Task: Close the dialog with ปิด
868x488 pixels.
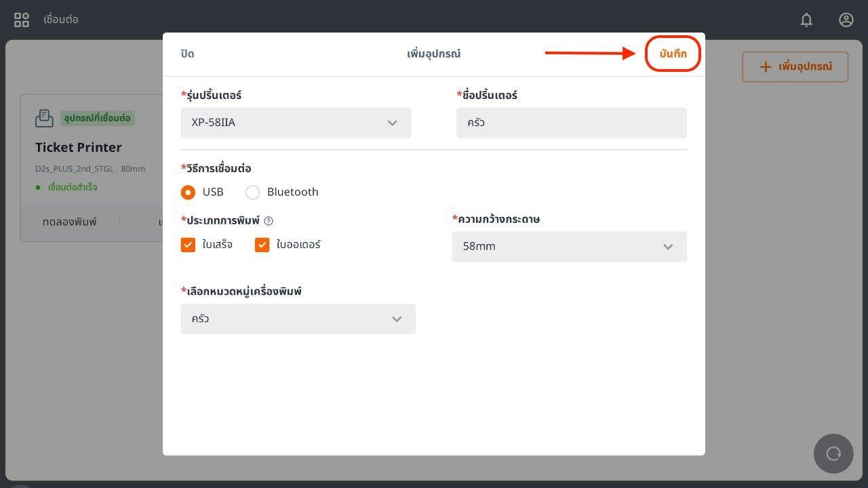Action: point(188,54)
